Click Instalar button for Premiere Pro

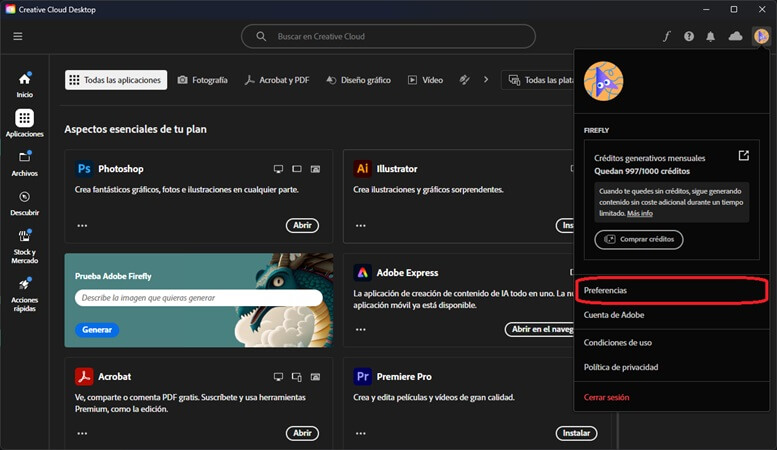576,433
